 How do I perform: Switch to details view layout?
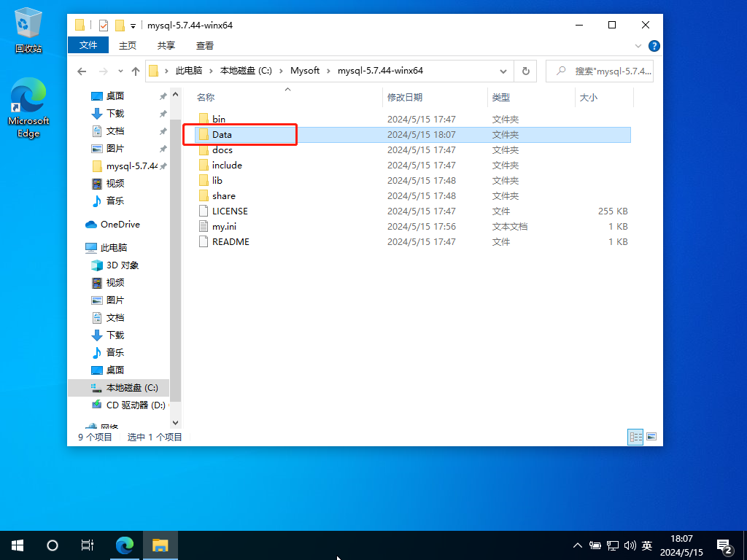click(x=635, y=437)
